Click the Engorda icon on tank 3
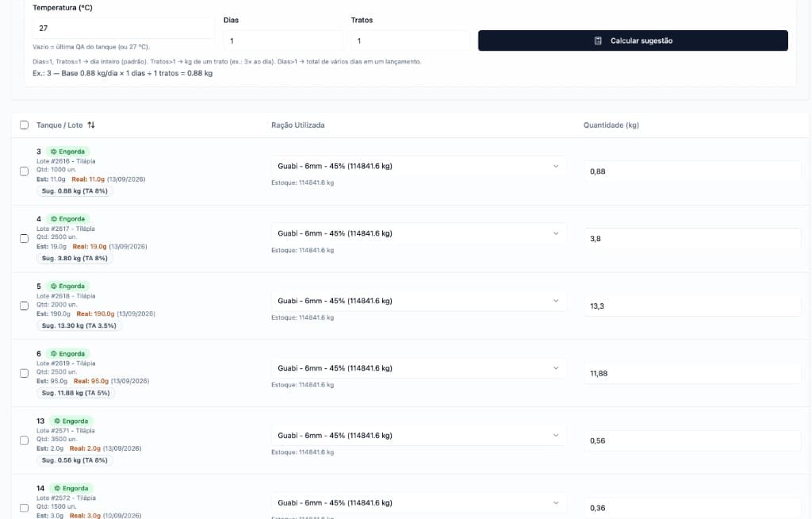The image size is (812, 519). [53, 152]
